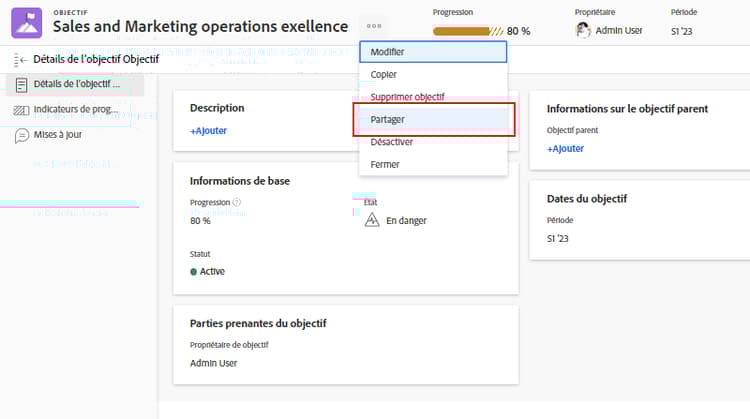Select Supprimer objectif in the menu
Screen dimensions: 750x419
tap(433, 97)
